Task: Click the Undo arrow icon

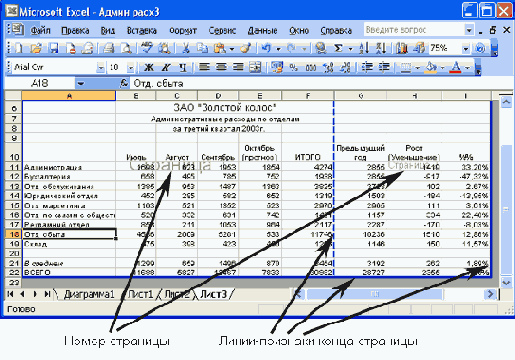Action: point(266,49)
